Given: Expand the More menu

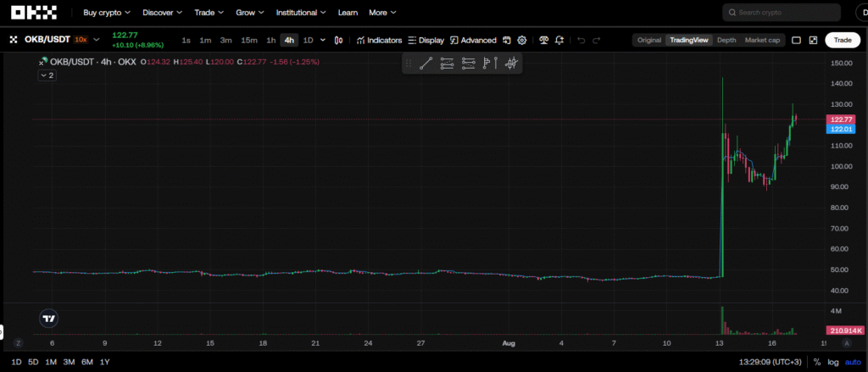Looking at the screenshot, I should coord(382,12).
